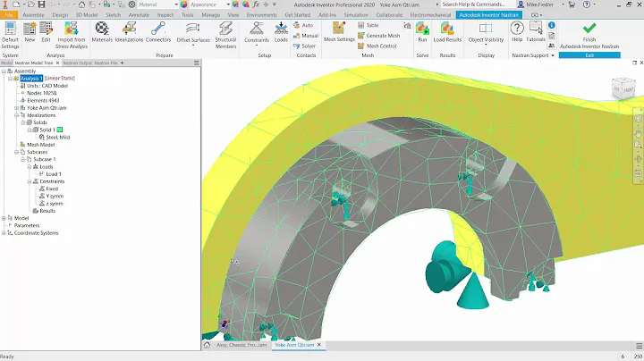Click Offset Surfaces tool
644x361 pixels.
pyautogui.click(x=193, y=34)
